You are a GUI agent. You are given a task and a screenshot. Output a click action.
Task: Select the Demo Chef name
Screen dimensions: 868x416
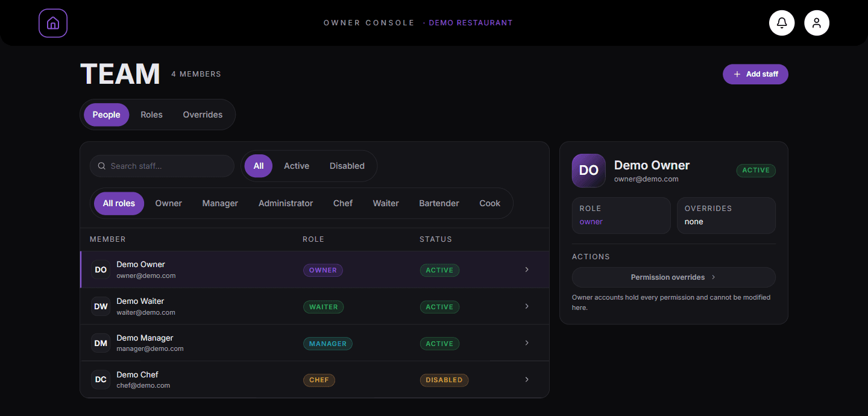(x=137, y=374)
